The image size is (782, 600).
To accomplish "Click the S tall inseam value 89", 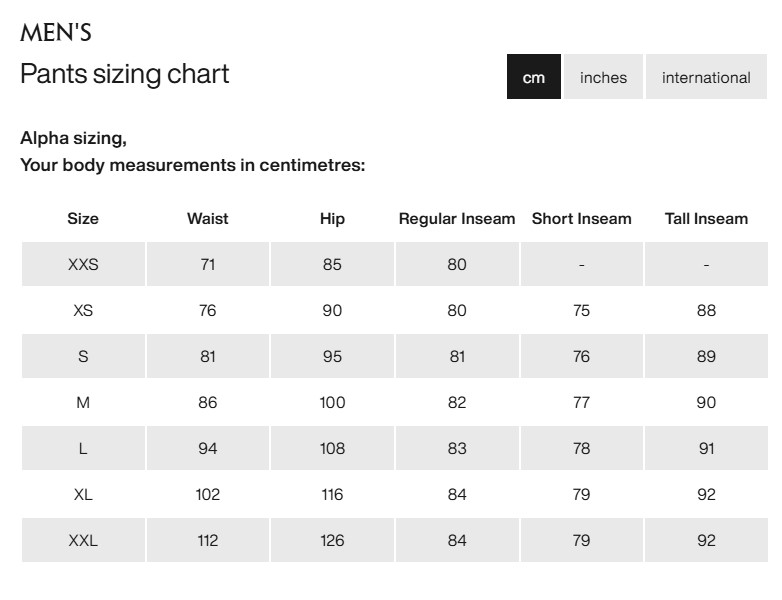I will [x=706, y=357].
